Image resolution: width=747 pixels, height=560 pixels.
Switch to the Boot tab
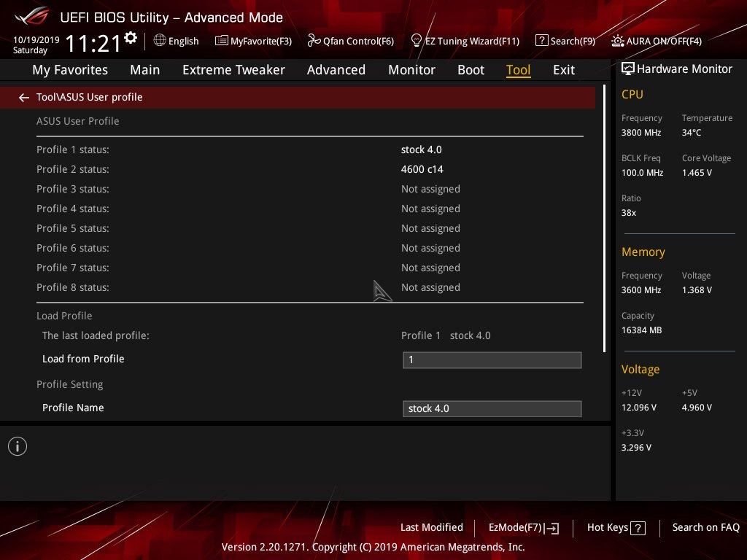click(471, 70)
